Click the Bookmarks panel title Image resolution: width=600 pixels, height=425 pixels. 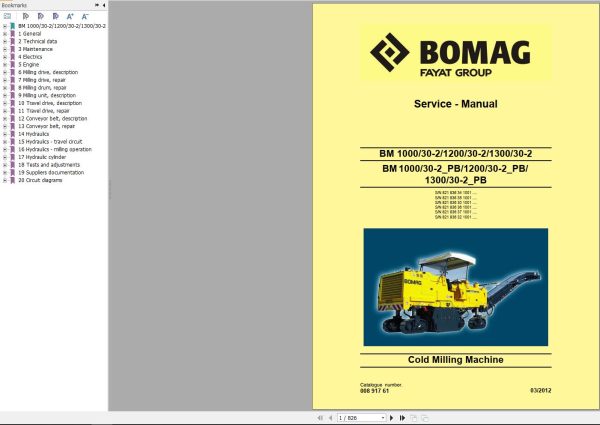coord(14,5)
